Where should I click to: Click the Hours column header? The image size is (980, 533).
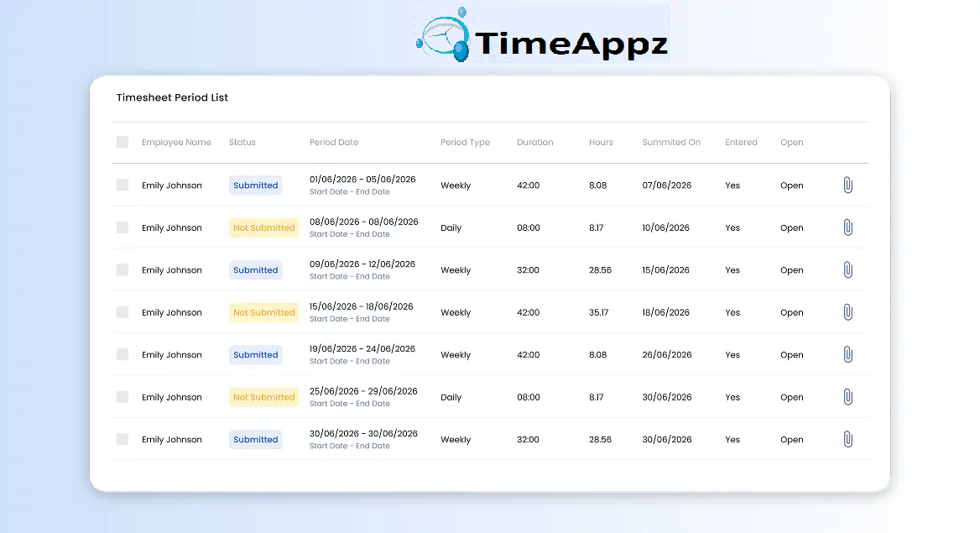601,142
